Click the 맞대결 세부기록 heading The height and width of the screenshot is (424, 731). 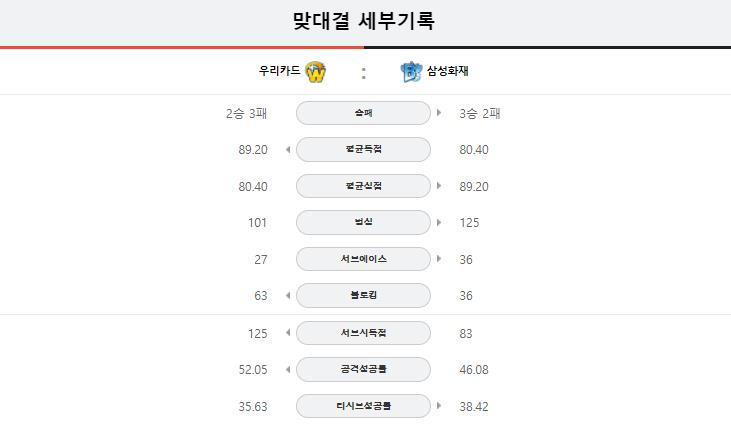364,21
